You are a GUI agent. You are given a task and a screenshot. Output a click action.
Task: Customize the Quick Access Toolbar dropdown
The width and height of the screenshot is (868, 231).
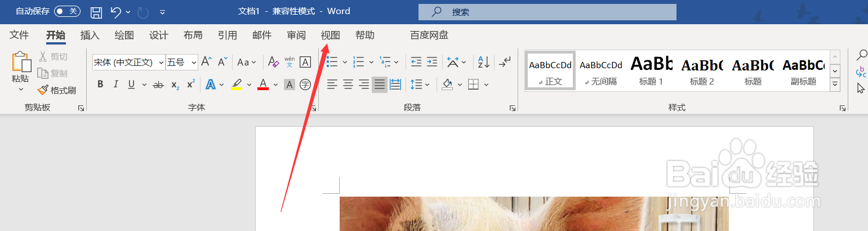(x=162, y=12)
